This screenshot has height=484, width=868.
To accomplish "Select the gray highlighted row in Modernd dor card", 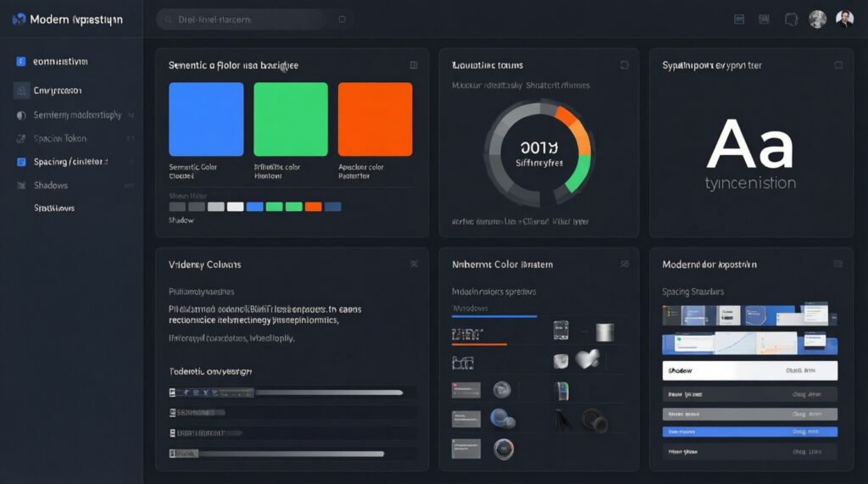I will click(749, 414).
